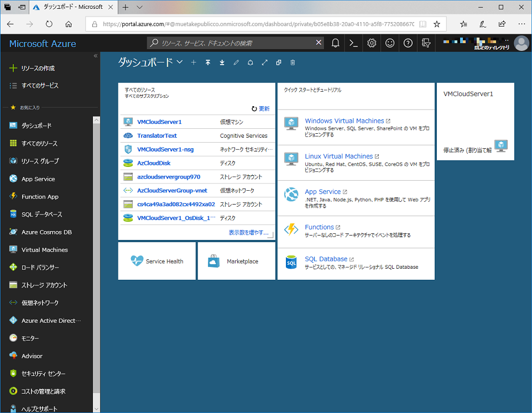This screenshot has width=532, height=413.
Task: Reload the page in browser
Action: (49, 24)
